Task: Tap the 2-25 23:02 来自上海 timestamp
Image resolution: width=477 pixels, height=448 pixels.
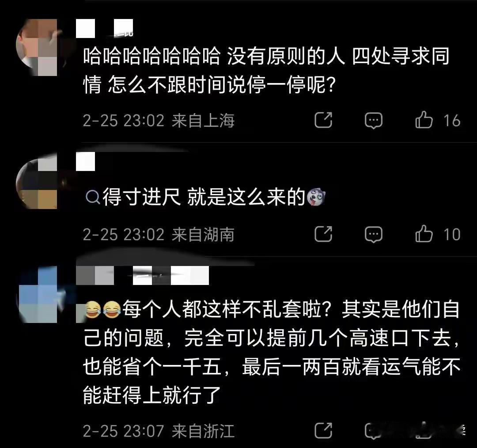Action: [x=159, y=121]
